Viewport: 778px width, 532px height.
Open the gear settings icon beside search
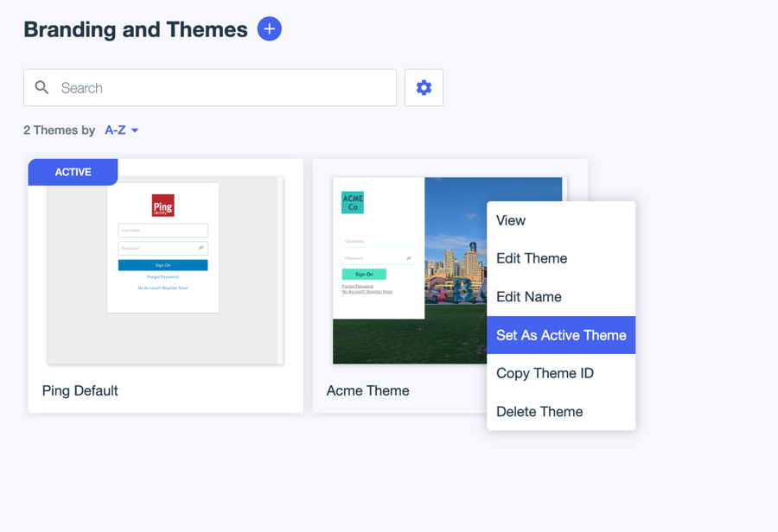pos(424,88)
